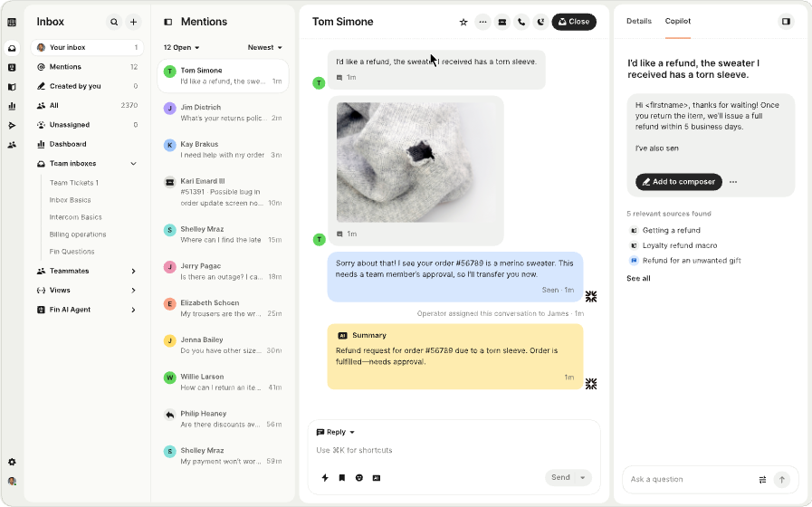812x507 pixels.
Task: Click the bookmark icon in composer
Action: pos(342,477)
